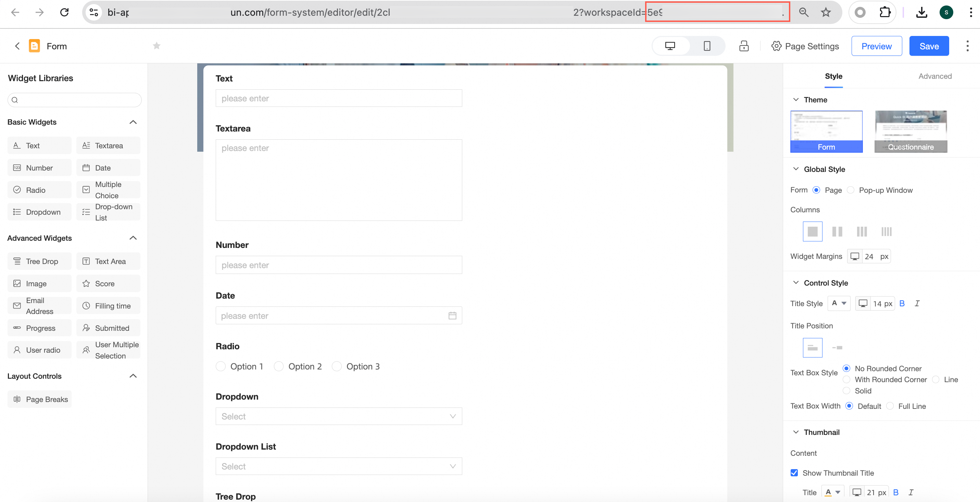Collapse the Basic Widgets section
The image size is (980, 502).
133,122
